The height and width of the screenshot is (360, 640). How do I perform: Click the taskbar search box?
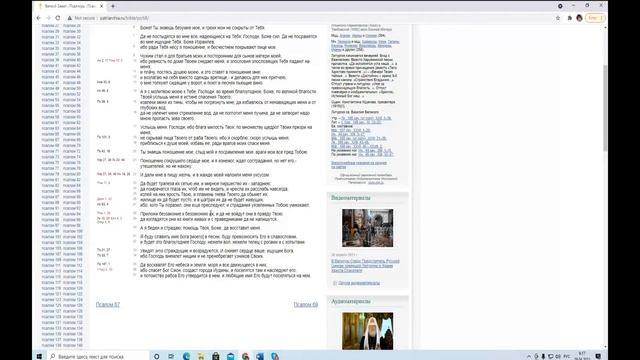[97, 356]
